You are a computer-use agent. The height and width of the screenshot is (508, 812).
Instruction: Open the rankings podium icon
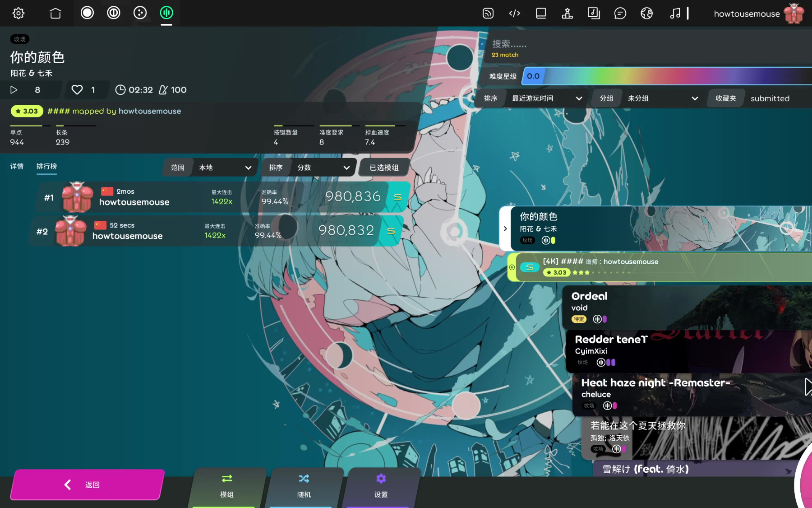click(x=567, y=13)
